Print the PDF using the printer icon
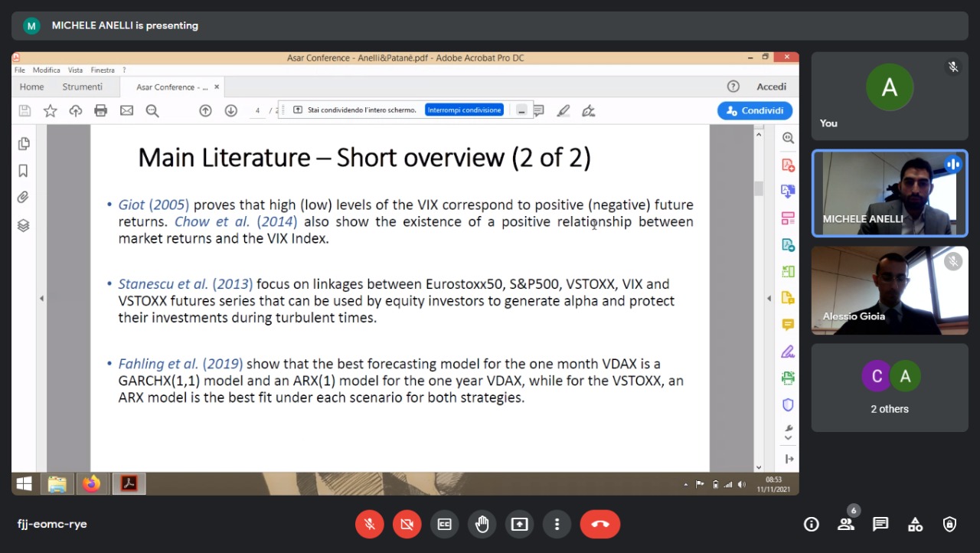 point(100,111)
